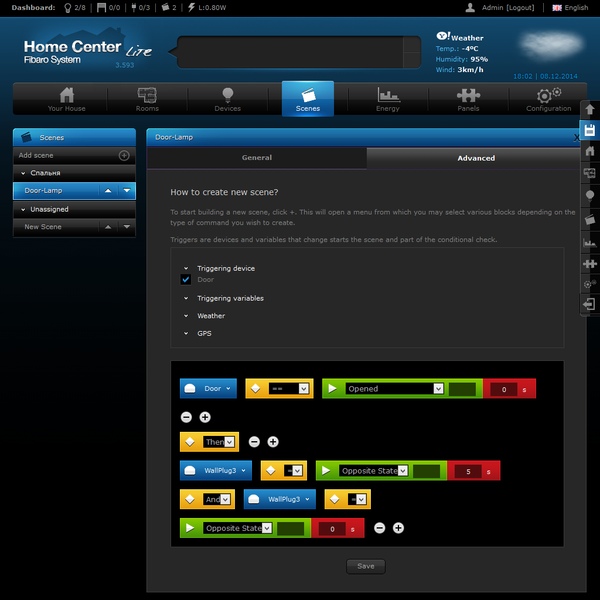The width and height of the screenshot is (600, 600).
Task: Click the lights bulb icon in Dashboard
Action: (68, 8)
